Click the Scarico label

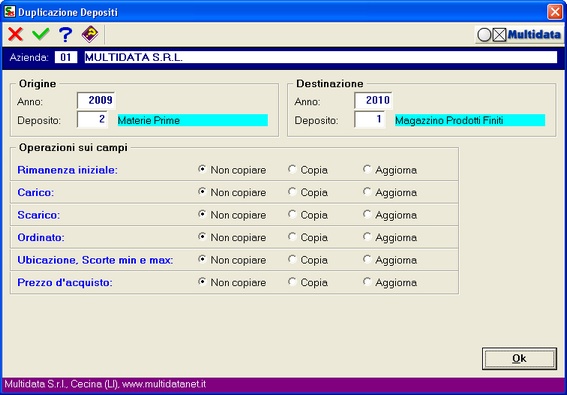point(39,215)
